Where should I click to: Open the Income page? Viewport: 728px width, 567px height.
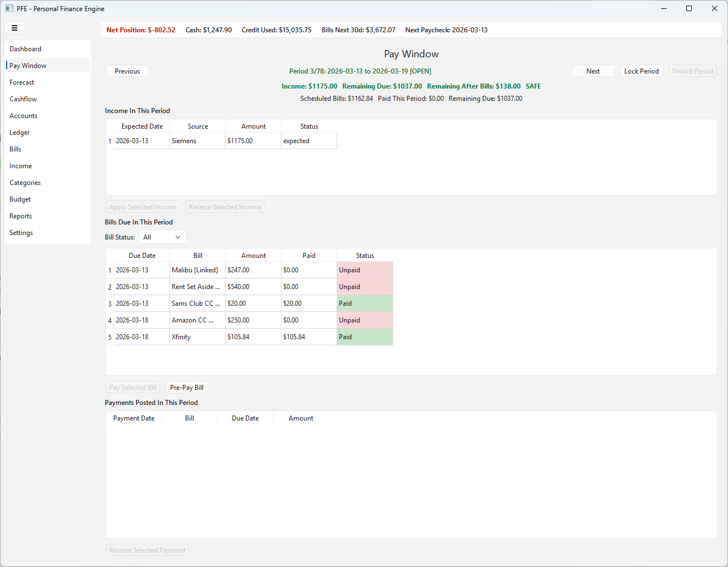[x=21, y=165]
